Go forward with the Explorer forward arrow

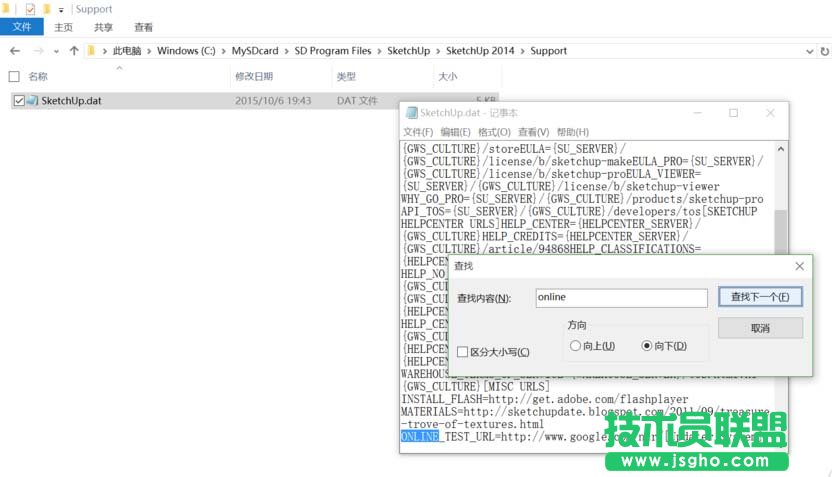38,51
